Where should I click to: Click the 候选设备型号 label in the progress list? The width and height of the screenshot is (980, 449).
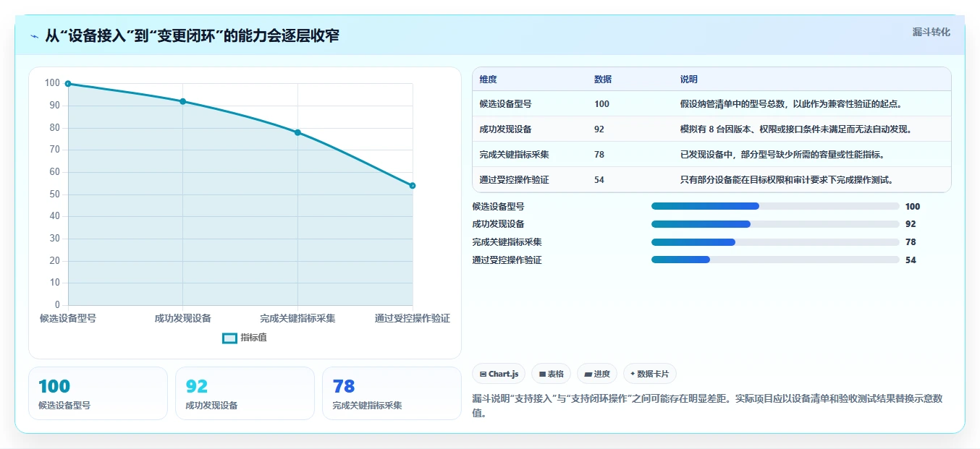(x=498, y=206)
